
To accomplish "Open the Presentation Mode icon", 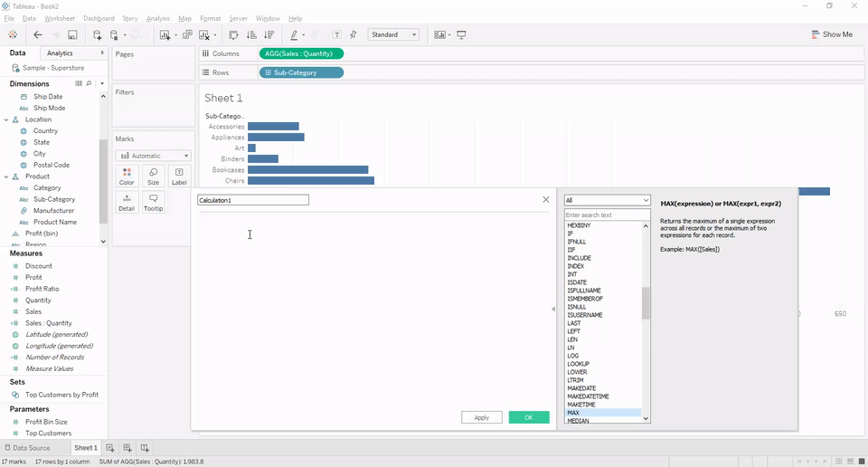I will (462, 35).
